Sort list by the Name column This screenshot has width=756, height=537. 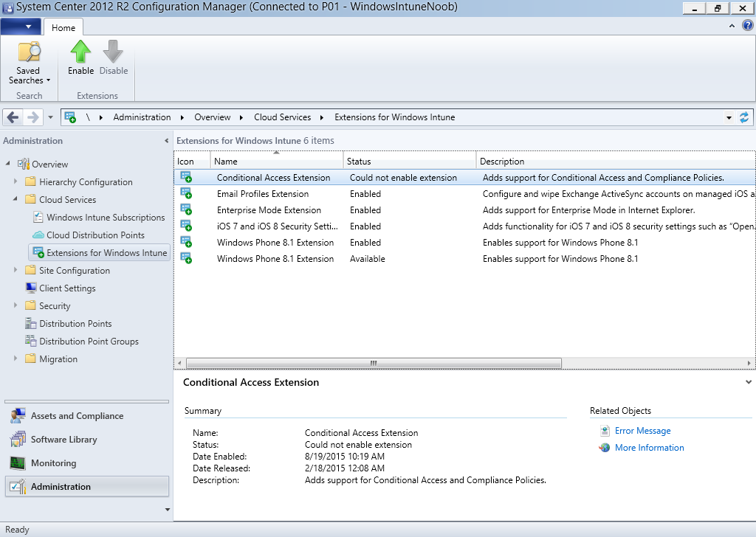[x=277, y=162]
